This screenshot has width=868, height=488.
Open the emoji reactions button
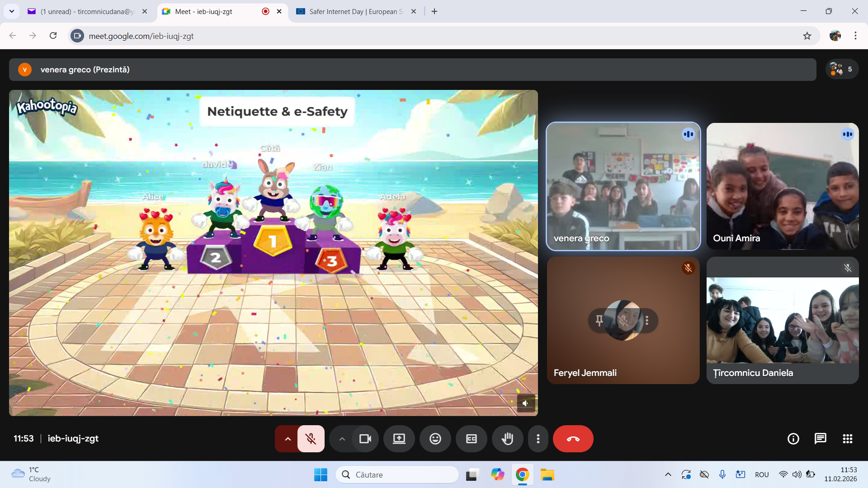(435, 439)
